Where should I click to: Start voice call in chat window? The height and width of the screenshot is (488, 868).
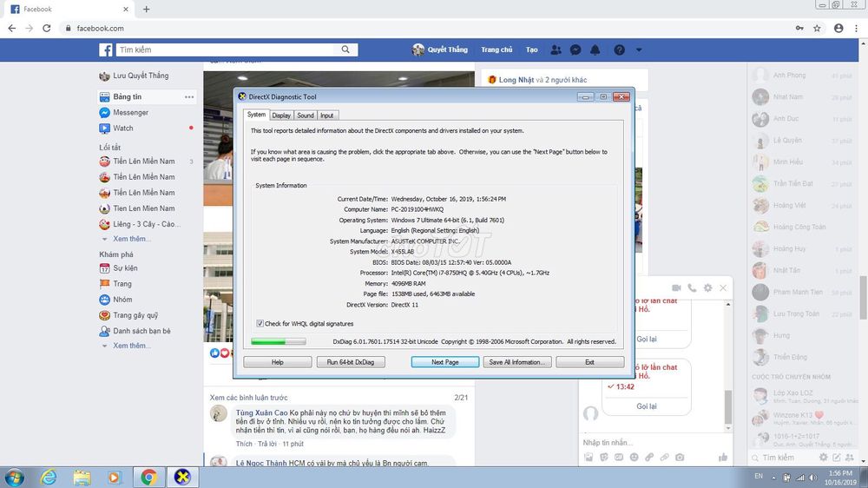(x=692, y=288)
